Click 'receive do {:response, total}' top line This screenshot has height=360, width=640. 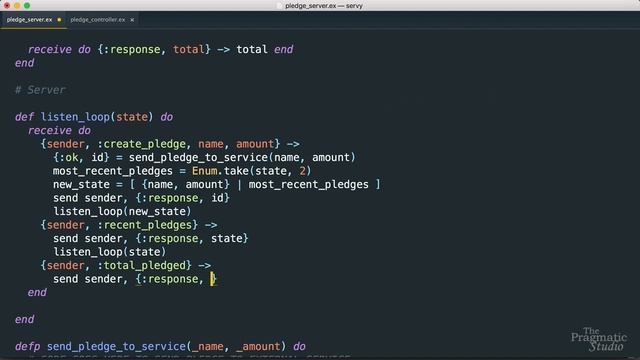(160, 49)
